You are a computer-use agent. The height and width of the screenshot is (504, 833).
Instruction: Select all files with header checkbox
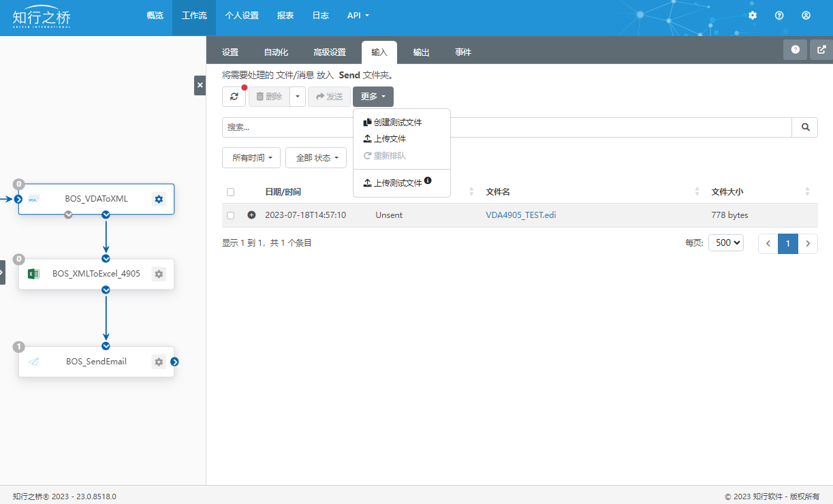tap(230, 192)
